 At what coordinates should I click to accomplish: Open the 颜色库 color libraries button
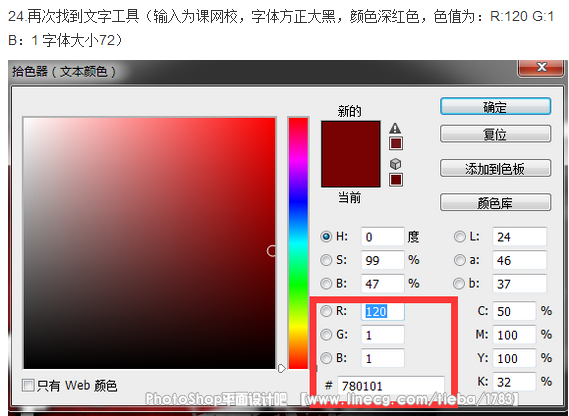coord(495,202)
